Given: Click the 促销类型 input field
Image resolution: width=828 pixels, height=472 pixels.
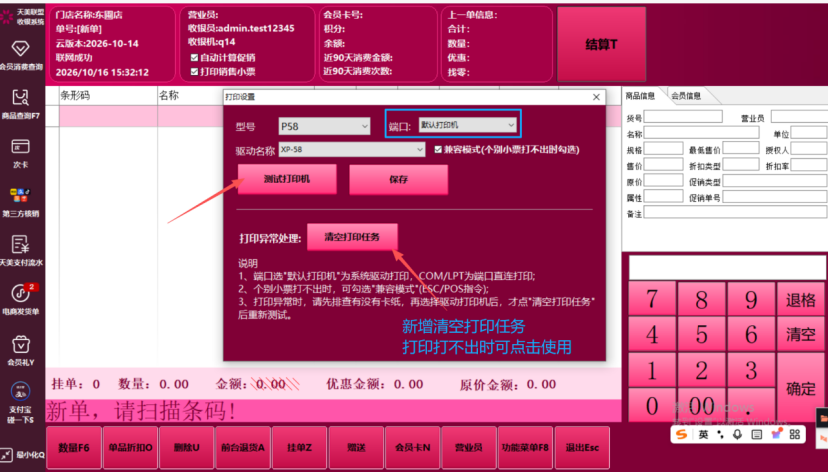Looking at the screenshot, I should coord(774,181).
